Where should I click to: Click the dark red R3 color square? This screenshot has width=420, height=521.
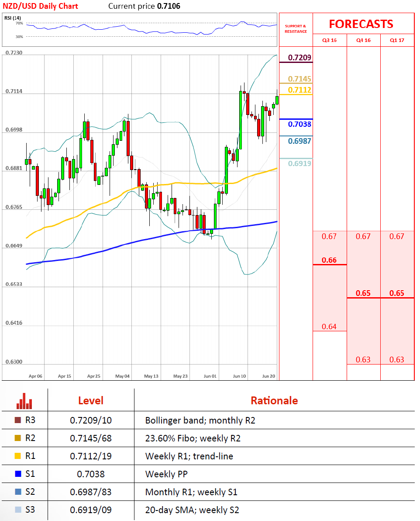(x=18, y=420)
